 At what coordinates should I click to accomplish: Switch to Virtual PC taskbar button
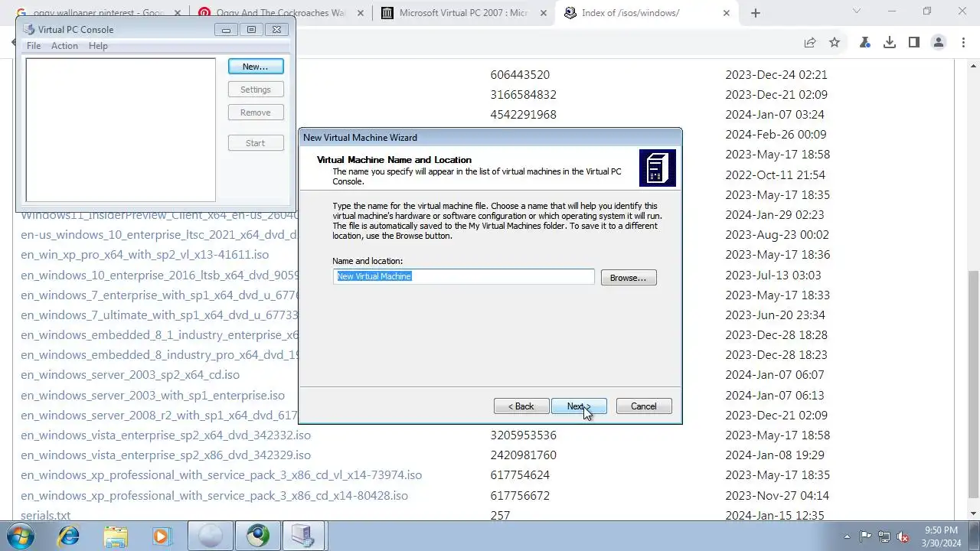[x=303, y=536]
